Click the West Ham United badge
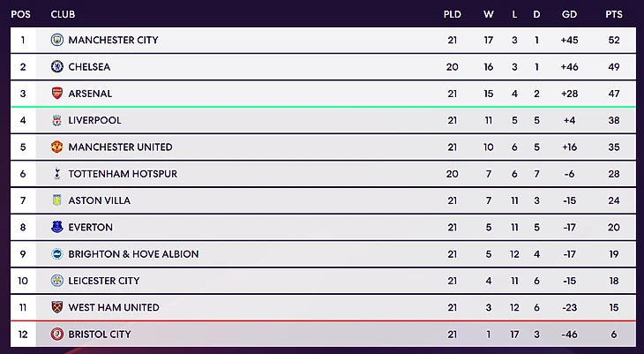Screen dimensions: 644x354 (x=57, y=307)
